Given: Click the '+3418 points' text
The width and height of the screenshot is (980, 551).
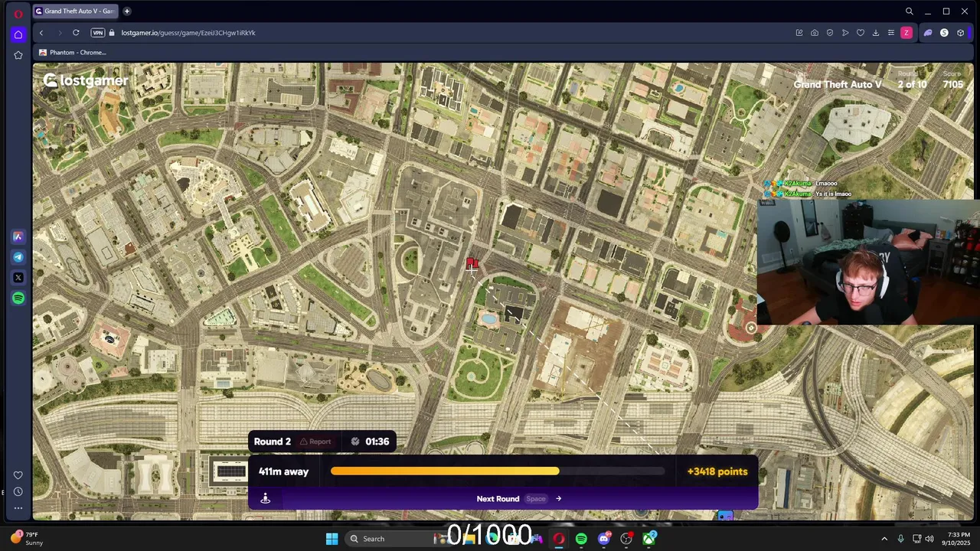Looking at the screenshot, I should point(717,471).
